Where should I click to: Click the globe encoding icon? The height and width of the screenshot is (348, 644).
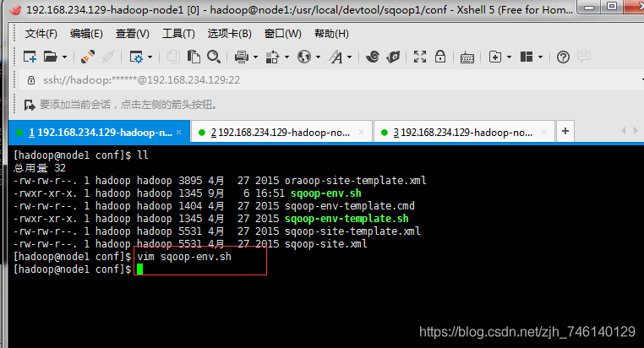click(x=304, y=57)
